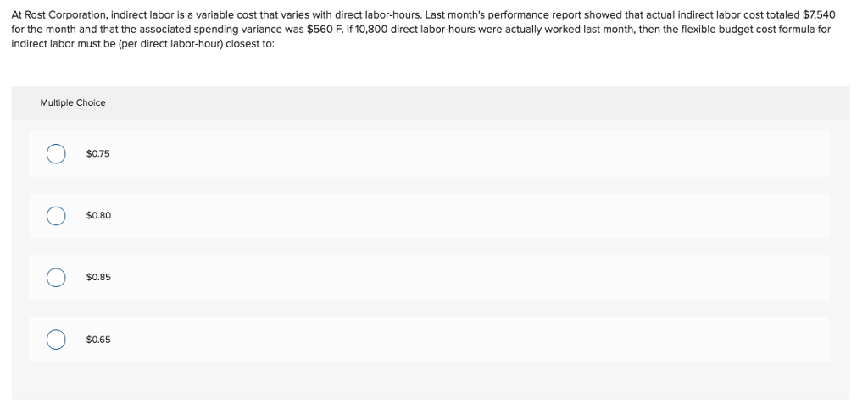The height and width of the screenshot is (409, 868).
Task: Click the $7,540 amount in the question
Action: point(818,14)
